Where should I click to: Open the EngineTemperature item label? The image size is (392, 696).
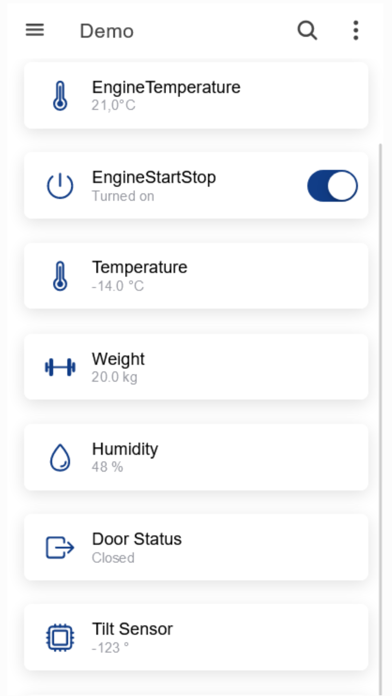point(166,87)
